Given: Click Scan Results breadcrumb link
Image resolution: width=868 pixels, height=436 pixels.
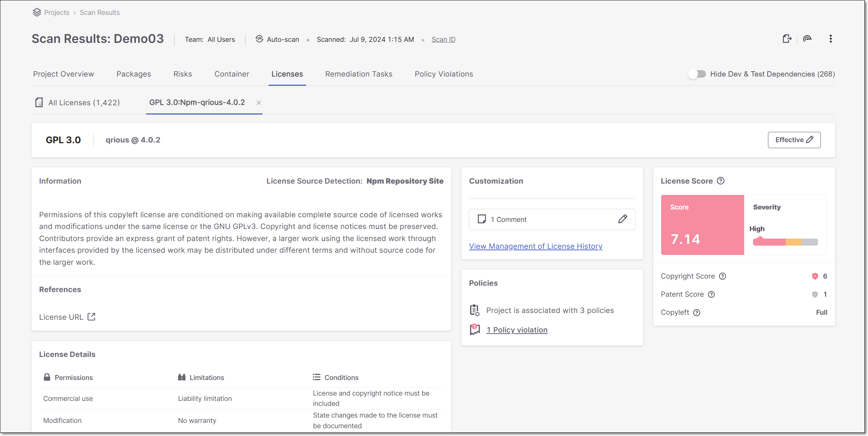Looking at the screenshot, I should click(100, 12).
